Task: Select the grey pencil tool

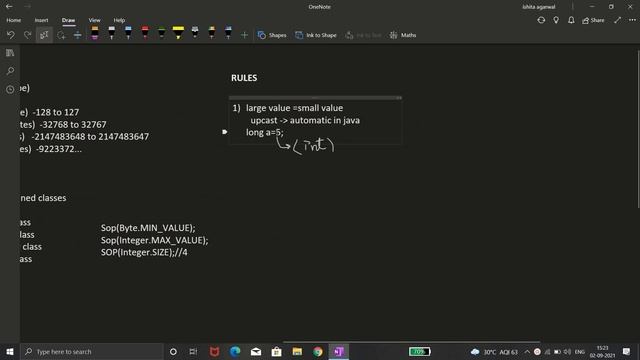Action: coord(195,33)
